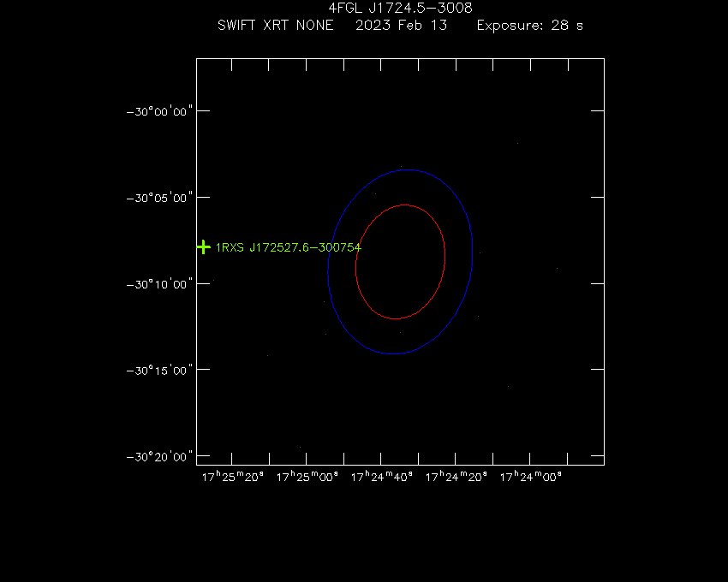728x582 pixels.
Task: Click the 17h25m20s right ascension label
Action: [233, 477]
